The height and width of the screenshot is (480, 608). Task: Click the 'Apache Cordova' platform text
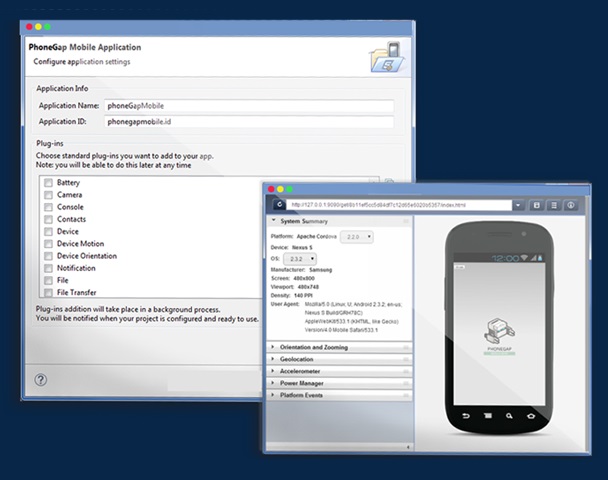[x=316, y=237]
